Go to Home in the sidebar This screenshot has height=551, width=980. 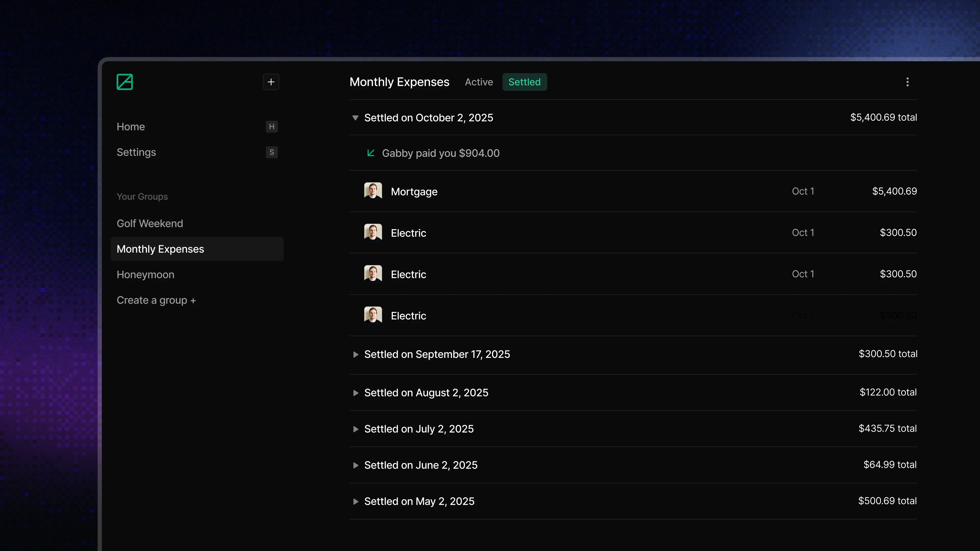pos(131,127)
